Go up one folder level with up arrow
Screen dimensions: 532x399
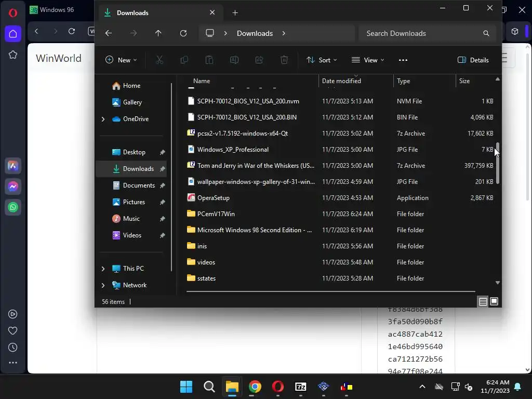[158, 33]
